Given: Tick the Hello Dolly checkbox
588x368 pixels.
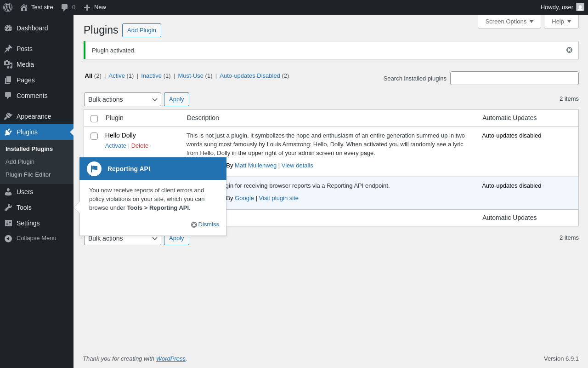Looking at the screenshot, I should (94, 136).
